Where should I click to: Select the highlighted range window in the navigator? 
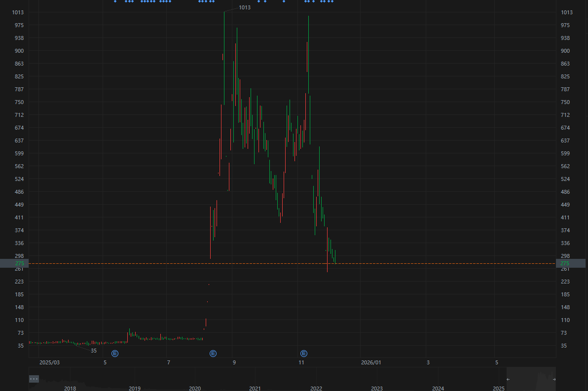(x=531, y=379)
